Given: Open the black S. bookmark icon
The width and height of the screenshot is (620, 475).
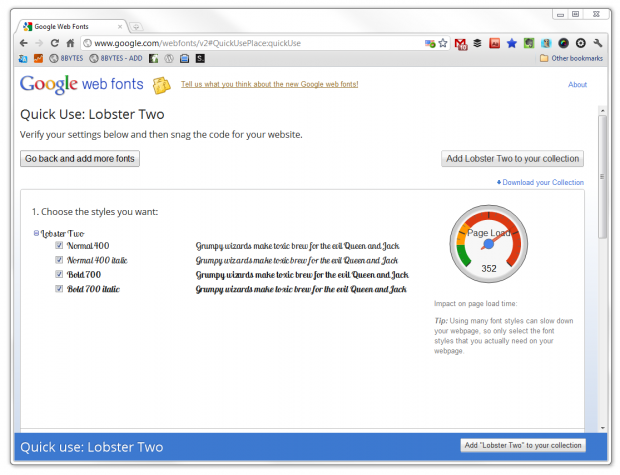Looking at the screenshot, I should (x=200, y=59).
